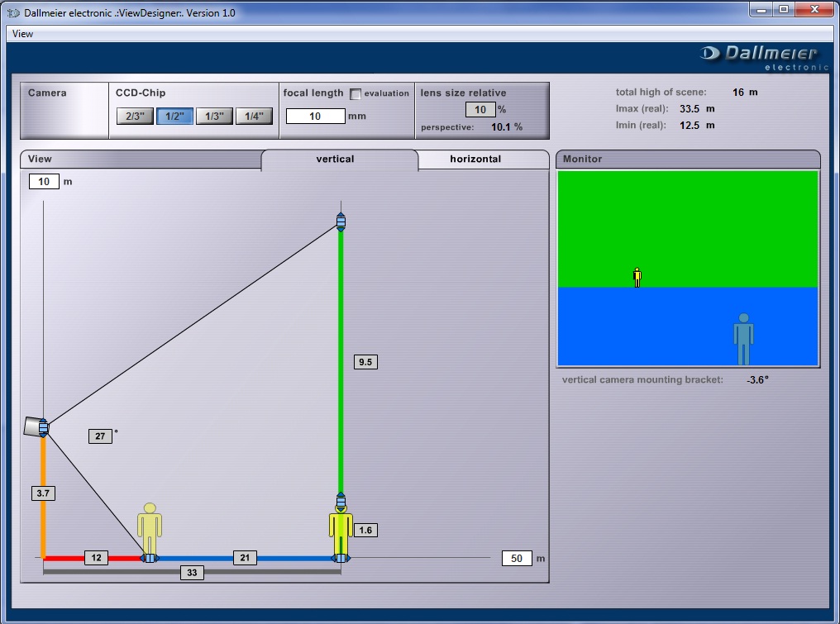Select the 2/3" CCD-Chip button
This screenshot has width=840, height=624.
coord(135,117)
